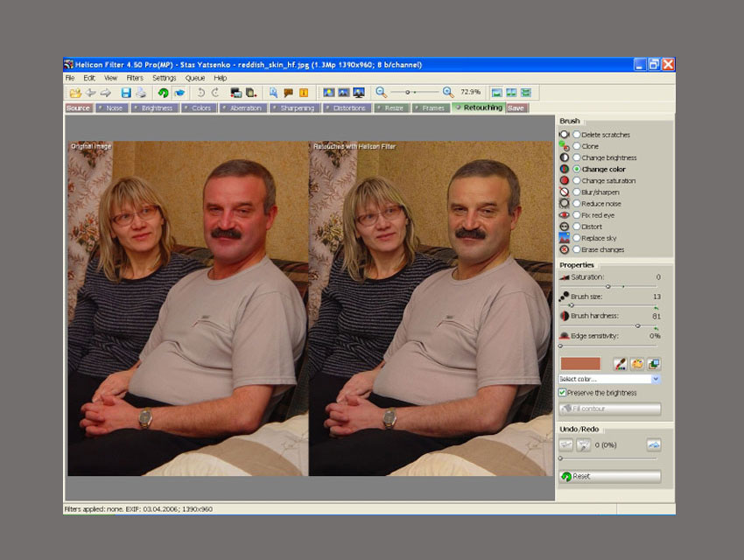Screen dimensions: 744x560
Task: Switch to the Source tab
Action: (x=78, y=108)
